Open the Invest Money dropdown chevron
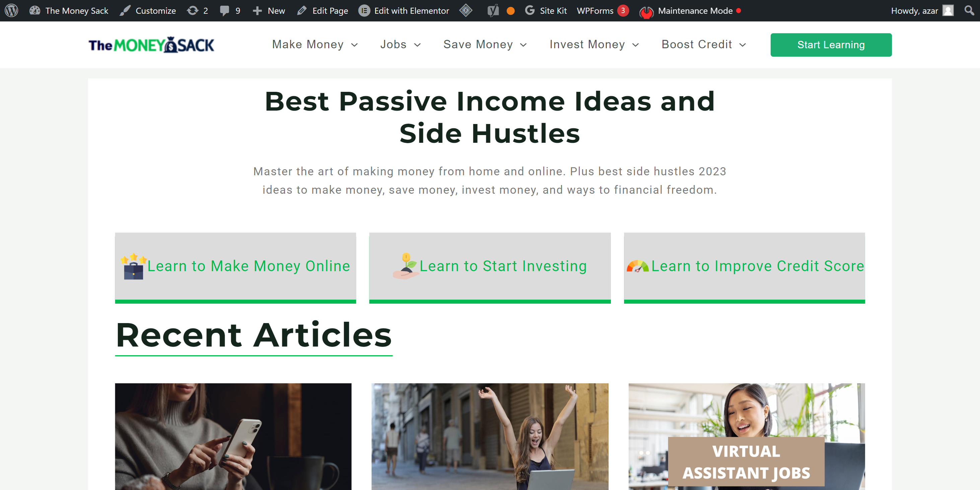 click(635, 45)
